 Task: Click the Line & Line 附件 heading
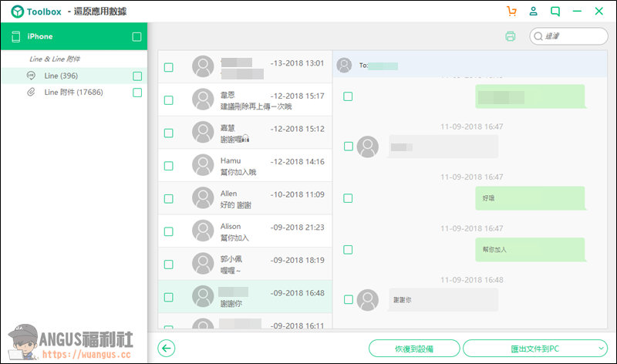pyautogui.click(x=55, y=59)
